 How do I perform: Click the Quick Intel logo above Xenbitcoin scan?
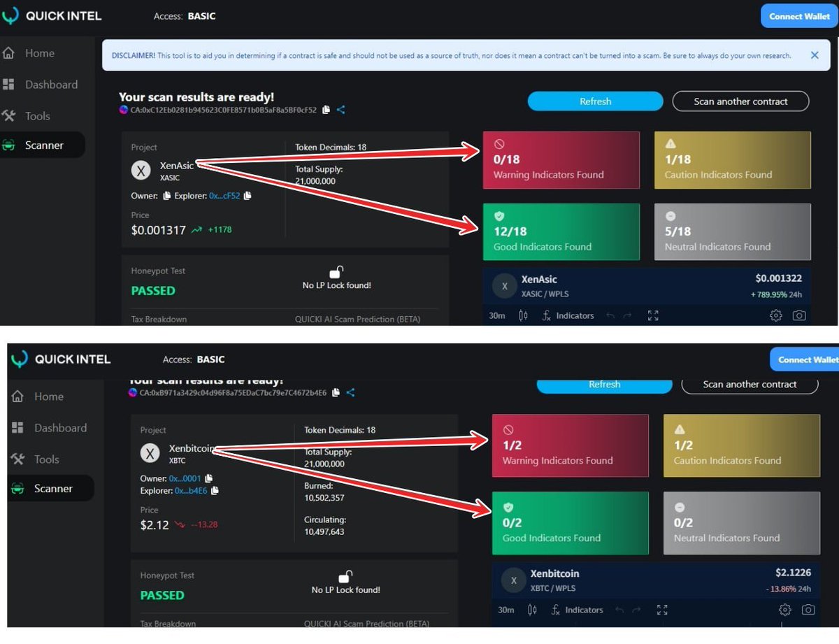pos(61,359)
